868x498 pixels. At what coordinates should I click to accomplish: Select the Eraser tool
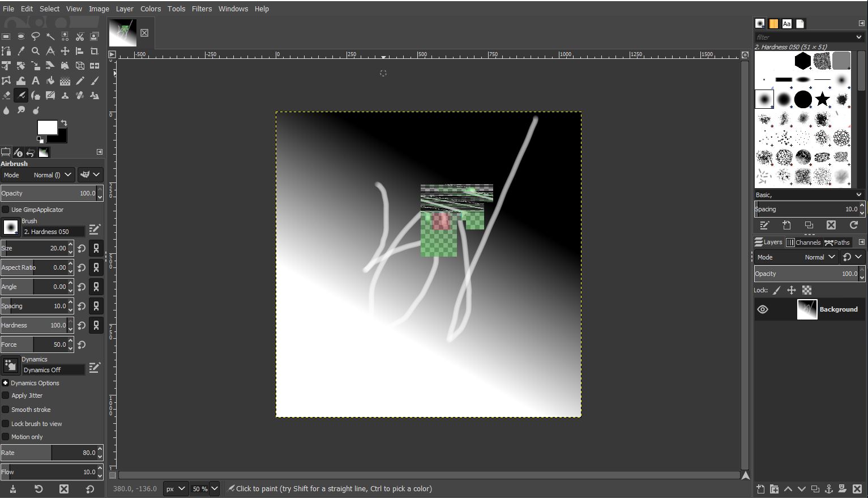(6, 95)
